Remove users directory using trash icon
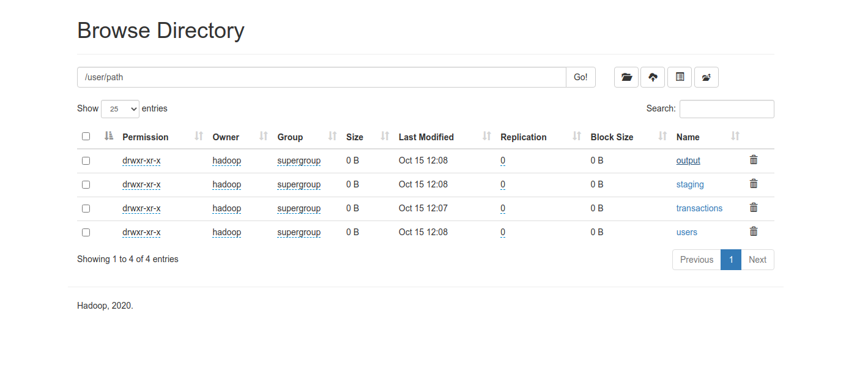The height and width of the screenshot is (373, 868). coord(754,232)
